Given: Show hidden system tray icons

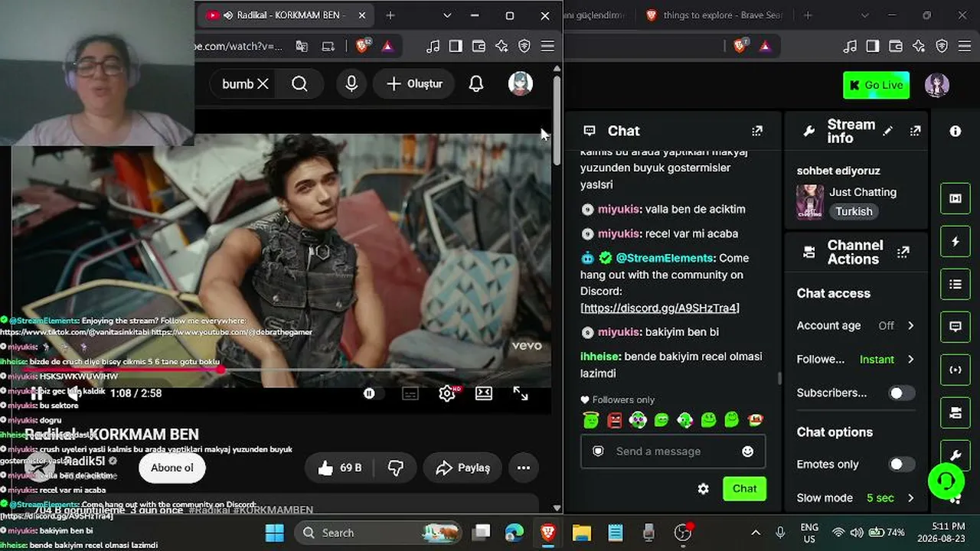Looking at the screenshot, I should (x=756, y=533).
